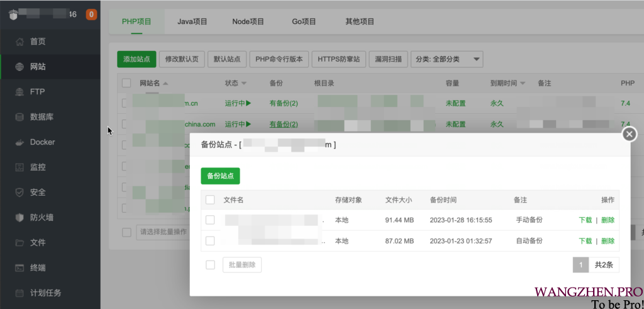Click the monitor icon beside 监控
The image size is (644, 309).
19,167
